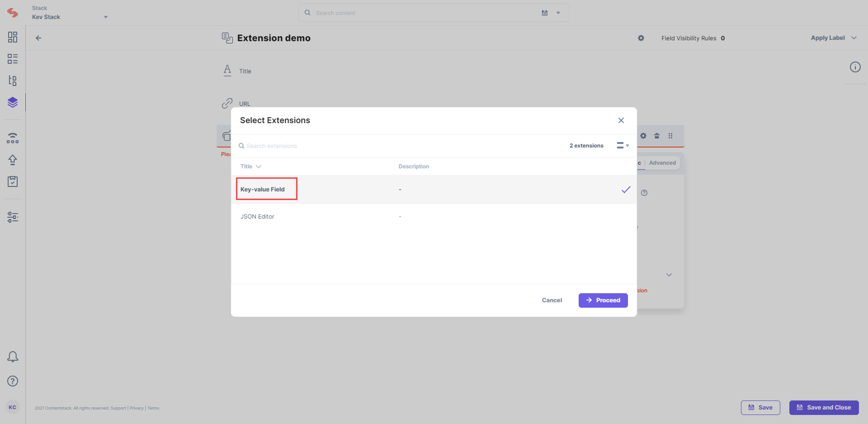868x424 pixels.
Task: Open the Dashboard icon in the sidebar
Action: tap(12, 37)
